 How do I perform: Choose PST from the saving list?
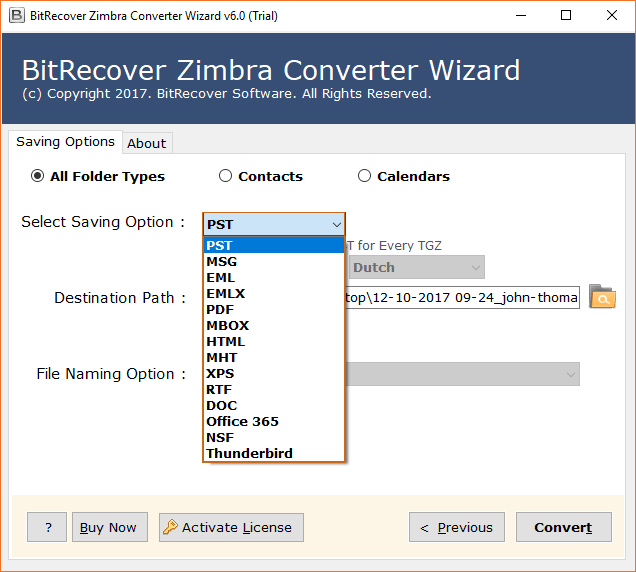coord(274,245)
